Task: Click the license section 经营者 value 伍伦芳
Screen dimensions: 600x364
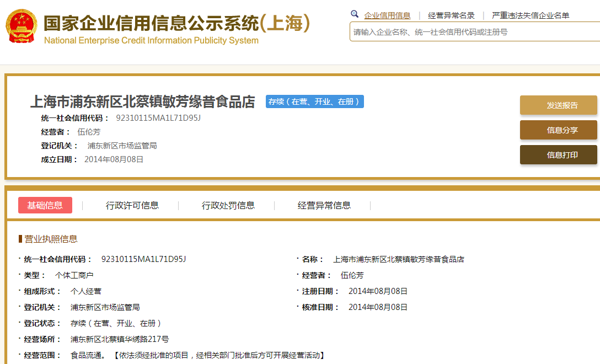Action: (352, 275)
